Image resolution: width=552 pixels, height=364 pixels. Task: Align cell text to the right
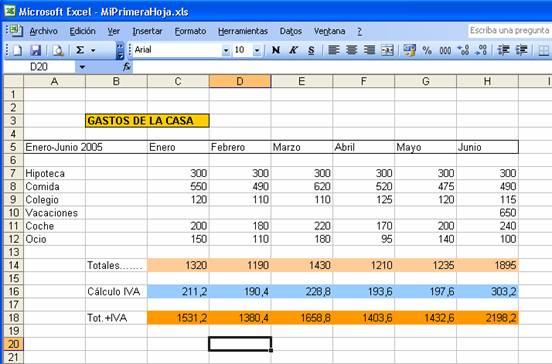pos(369,50)
